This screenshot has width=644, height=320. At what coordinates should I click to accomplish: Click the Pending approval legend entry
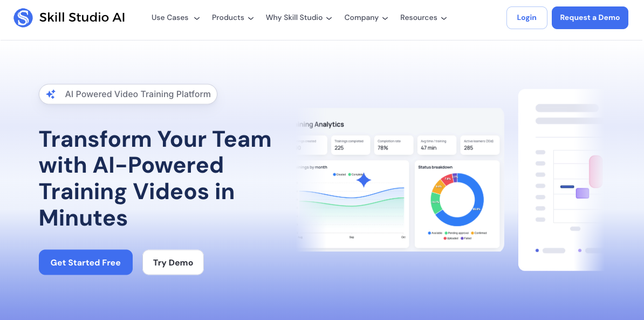[x=456, y=233]
